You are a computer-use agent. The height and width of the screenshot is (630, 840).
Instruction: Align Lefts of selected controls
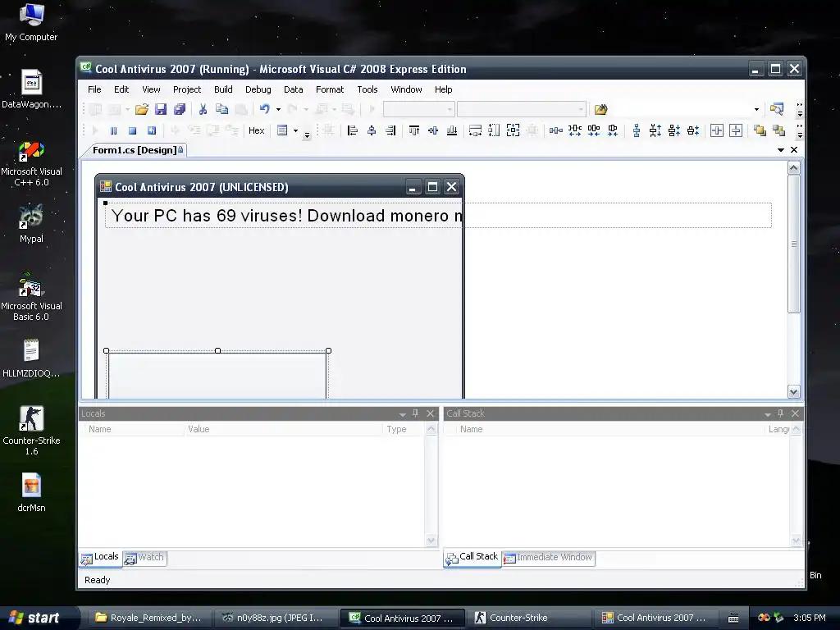[353, 130]
